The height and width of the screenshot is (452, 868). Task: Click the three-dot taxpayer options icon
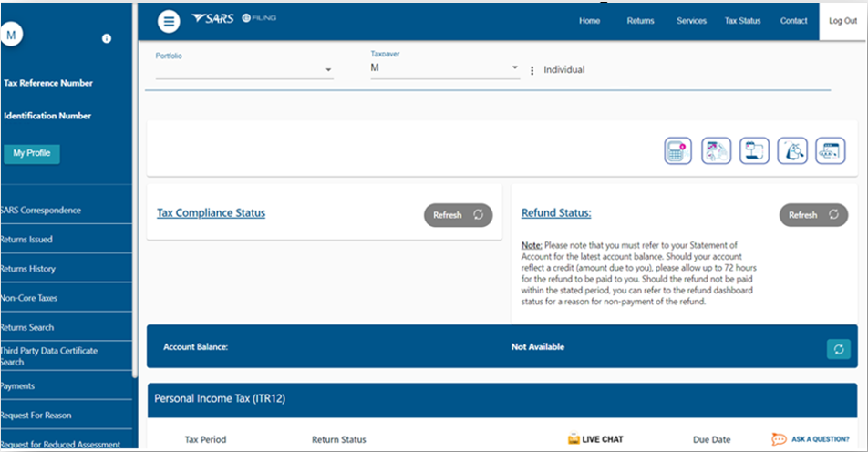point(532,71)
